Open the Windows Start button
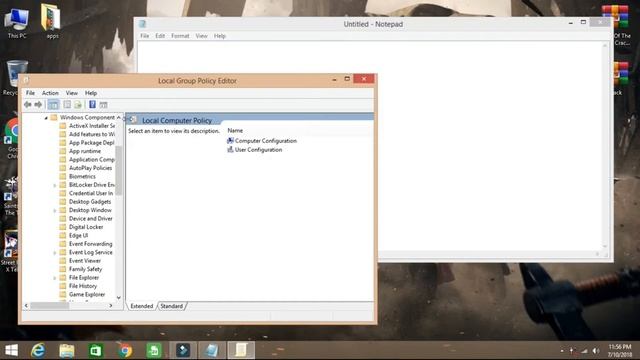 tap(11, 350)
